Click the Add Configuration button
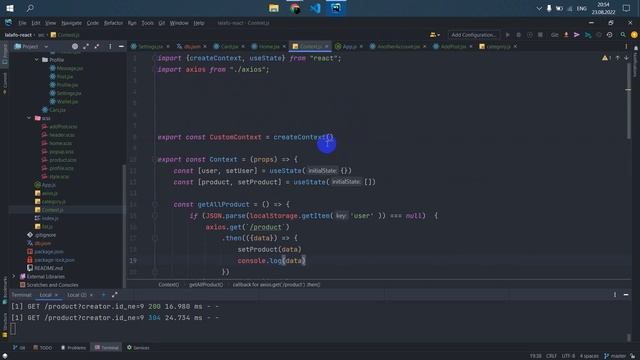Viewport: 640px width, 360px height. [473, 35]
